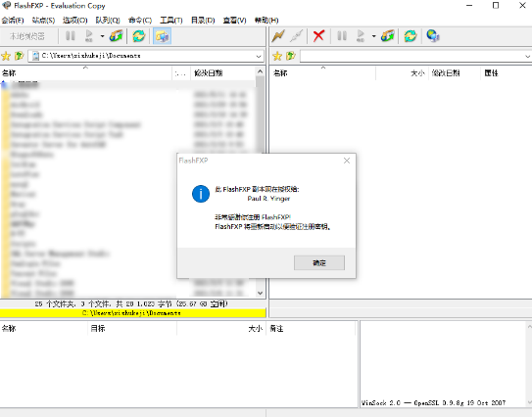Click the red X abort icon
Viewport: 532px width, 417px height.
coord(318,36)
